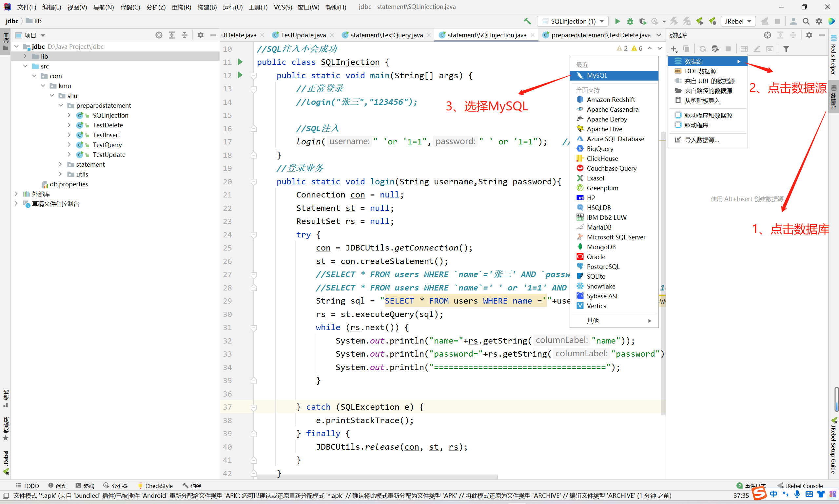Toggle the Redis Helper side panel
The image size is (839, 504).
[833, 54]
